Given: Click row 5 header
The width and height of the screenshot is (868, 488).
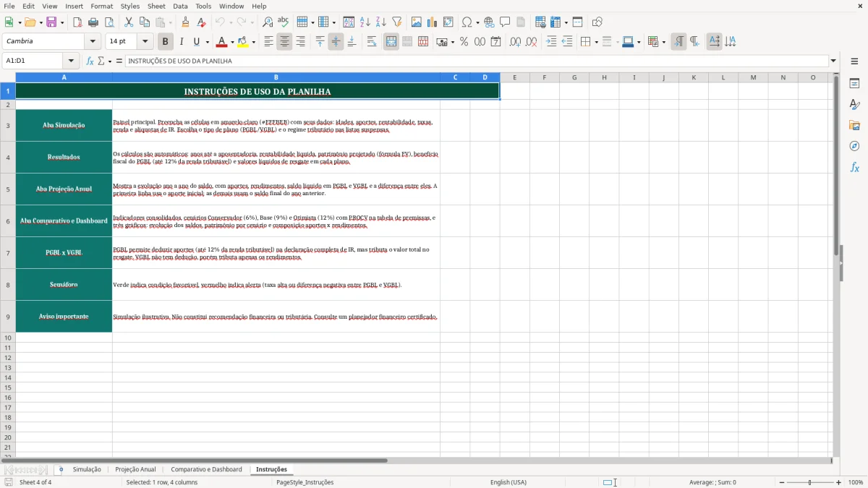Looking at the screenshot, I should tap(8, 189).
